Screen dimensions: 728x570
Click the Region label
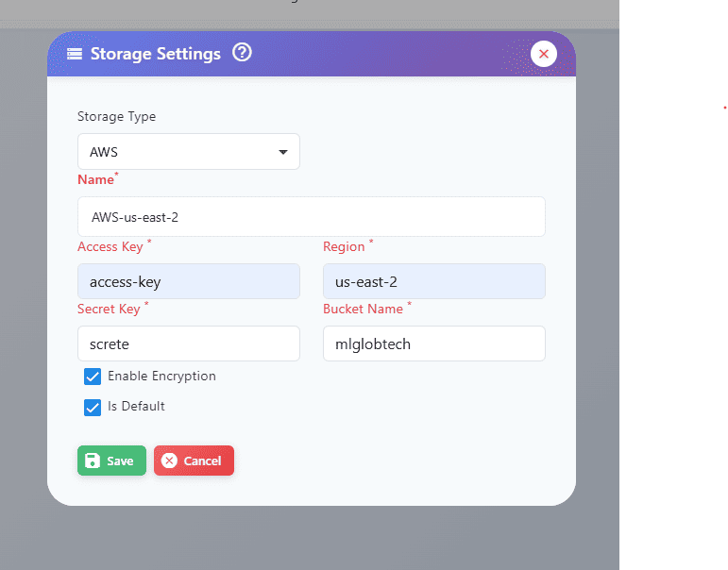(x=344, y=247)
